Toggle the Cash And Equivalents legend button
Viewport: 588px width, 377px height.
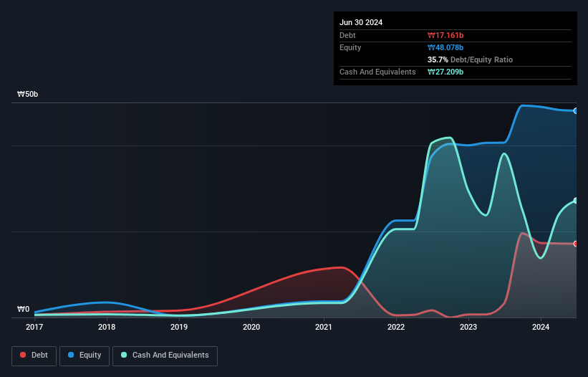pos(165,355)
